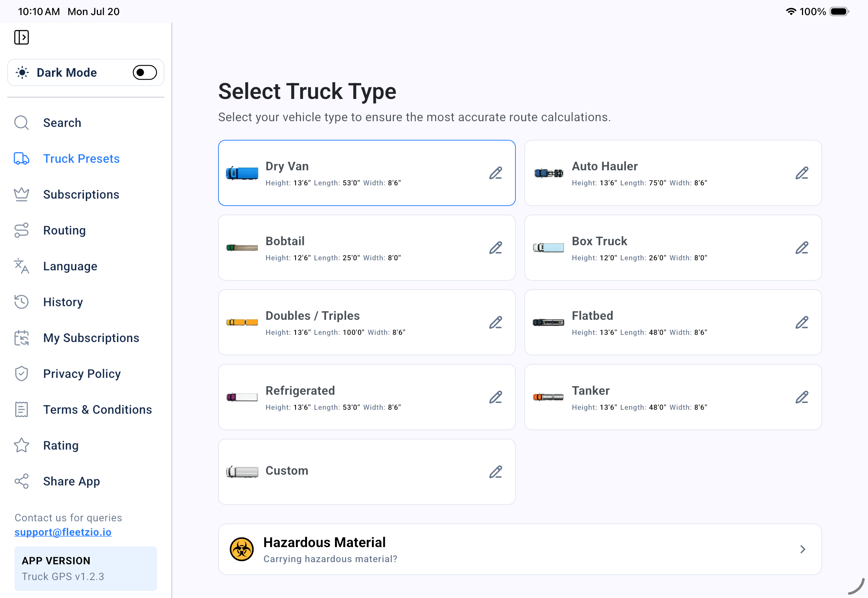The height and width of the screenshot is (598, 868).
Task: Click the biohazard Hazardous Material icon
Action: pyautogui.click(x=242, y=549)
